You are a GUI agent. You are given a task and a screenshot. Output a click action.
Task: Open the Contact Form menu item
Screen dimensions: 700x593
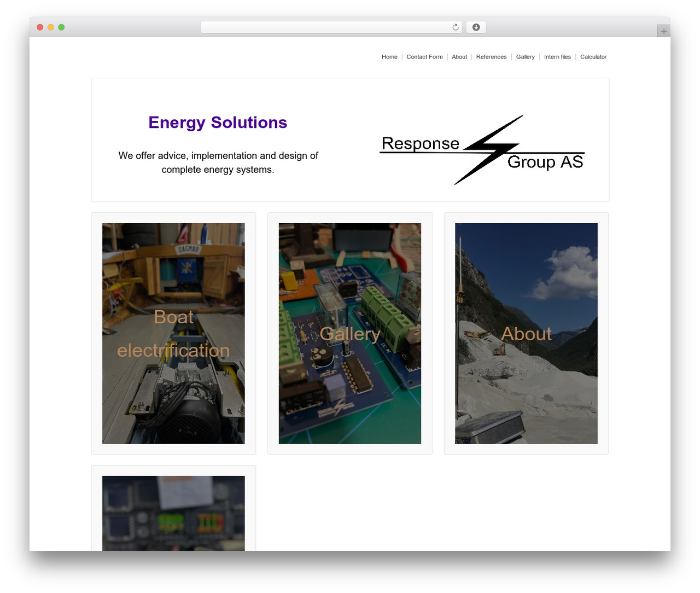click(424, 57)
